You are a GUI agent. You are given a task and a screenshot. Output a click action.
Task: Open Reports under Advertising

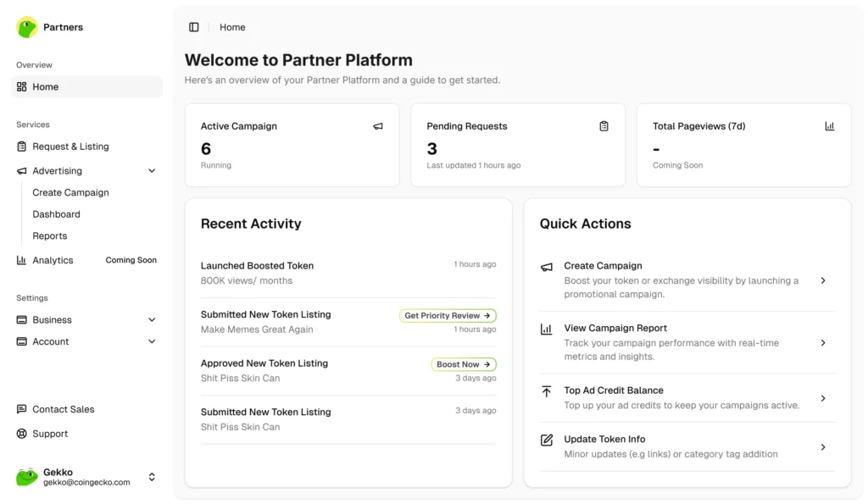pos(49,235)
